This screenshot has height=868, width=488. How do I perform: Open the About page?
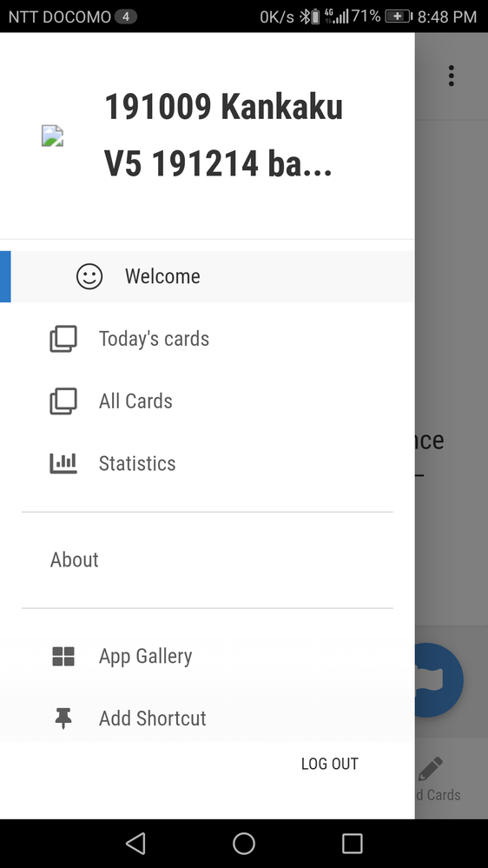[x=207, y=560]
